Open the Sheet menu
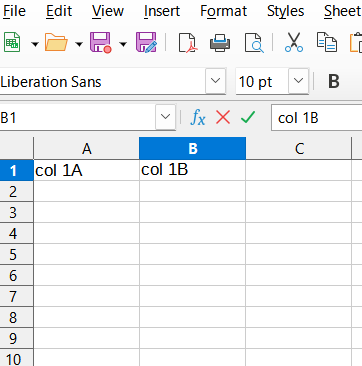This screenshot has width=362, height=366. point(343,11)
